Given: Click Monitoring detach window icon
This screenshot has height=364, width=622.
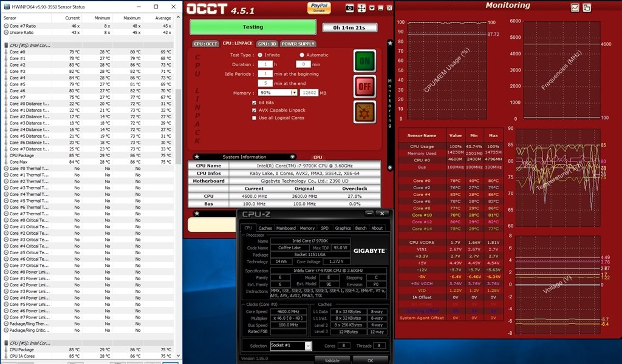Looking at the screenshot, I should pyautogui.click(x=587, y=7).
